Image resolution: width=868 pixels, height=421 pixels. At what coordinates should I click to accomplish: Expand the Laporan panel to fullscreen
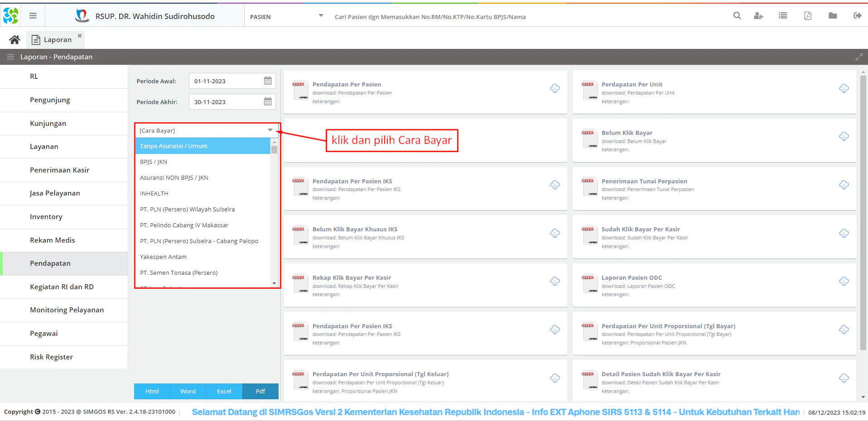point(859,57)
